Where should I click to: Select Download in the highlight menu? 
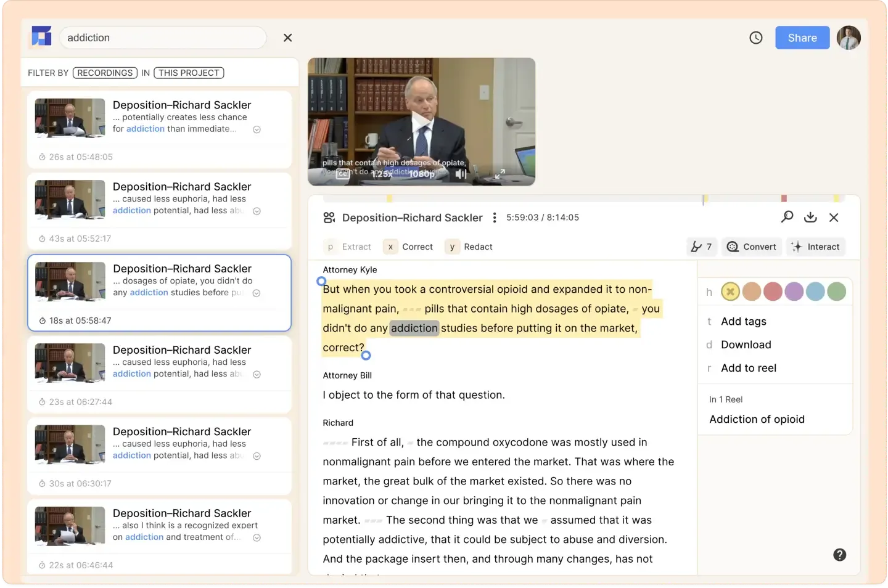(x=746, y=345)
